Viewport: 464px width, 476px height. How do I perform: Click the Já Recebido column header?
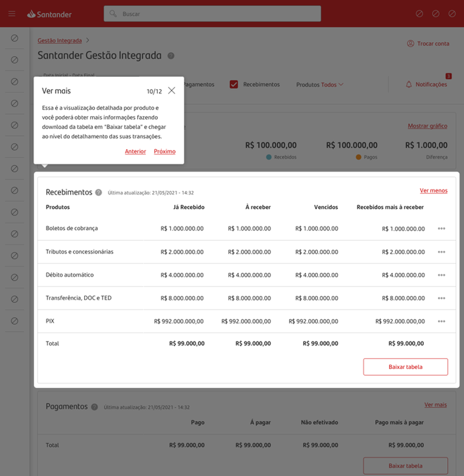tap(189, 207)
